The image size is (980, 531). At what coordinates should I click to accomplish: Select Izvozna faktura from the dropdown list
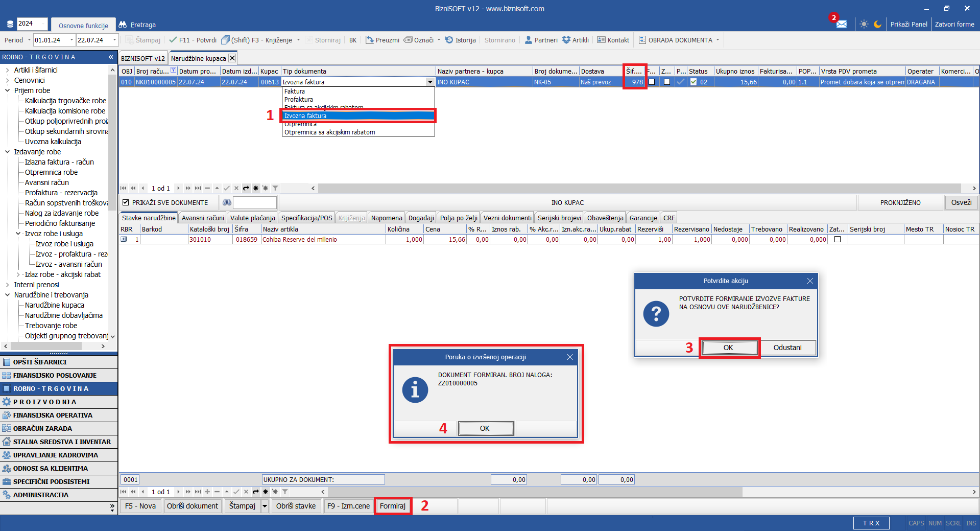(357, 116)
